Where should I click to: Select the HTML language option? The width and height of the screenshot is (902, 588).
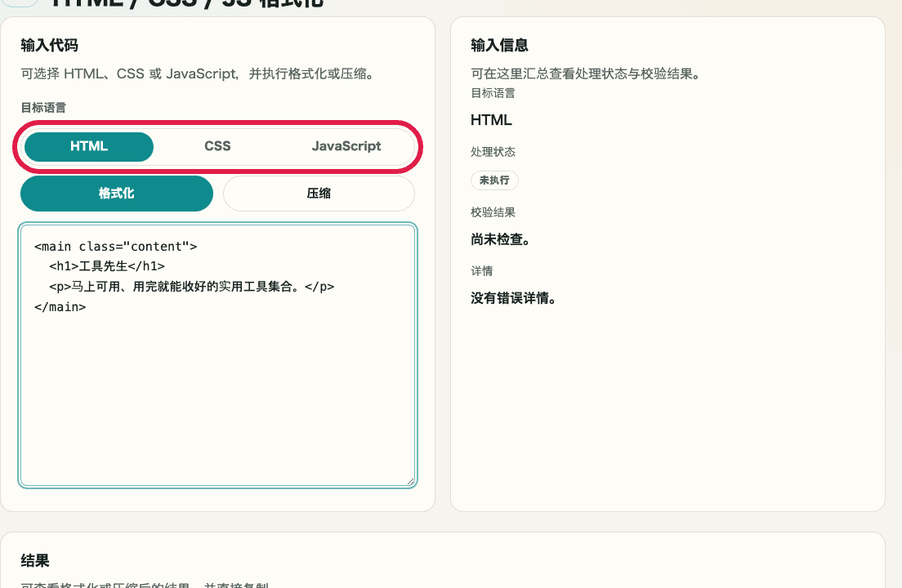[88, 146]
